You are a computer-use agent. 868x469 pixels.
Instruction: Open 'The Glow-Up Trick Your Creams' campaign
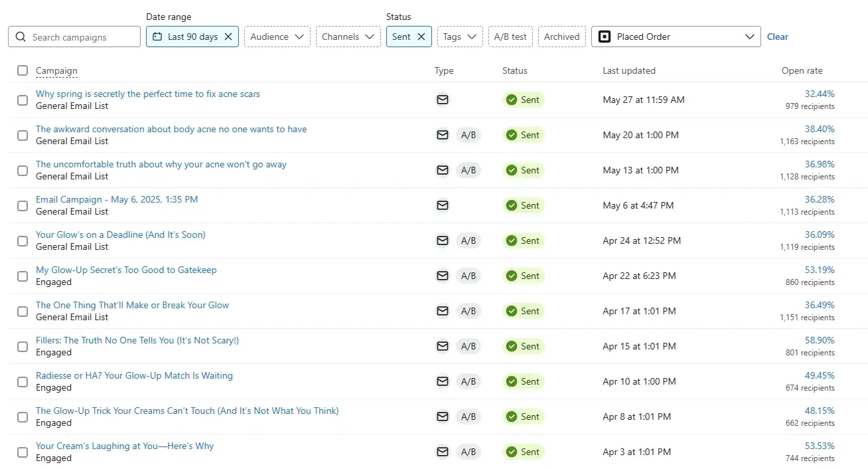pos(187,411)
